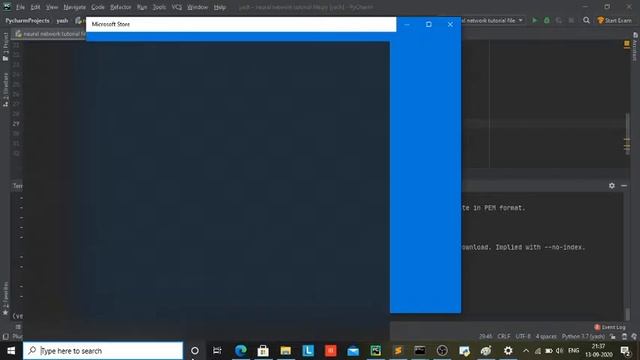This screenshot has width=640, height=360.
Task: Click the yellow inspection indicator atop the editor
Action: (x=627, y=43)
